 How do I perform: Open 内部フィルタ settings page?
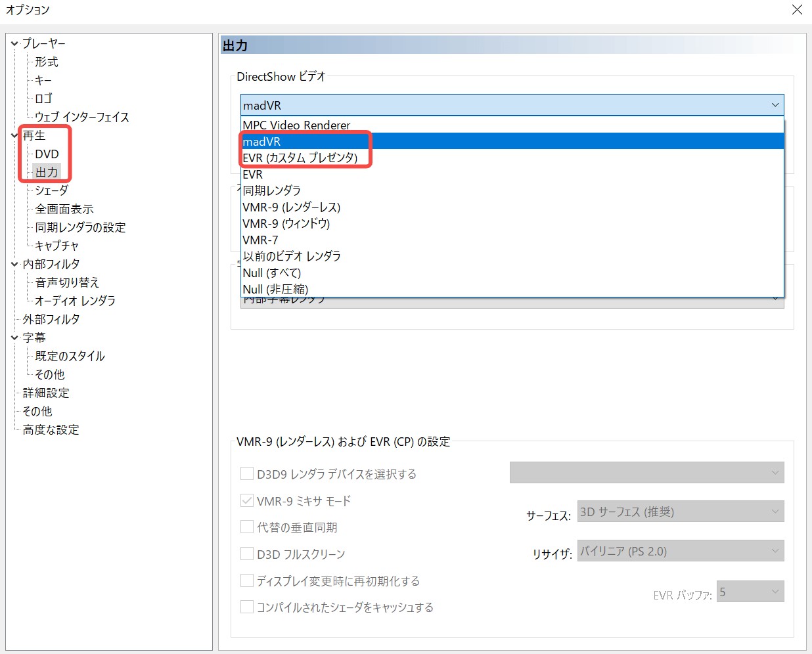pyautogui.click(x=51, y=264)
